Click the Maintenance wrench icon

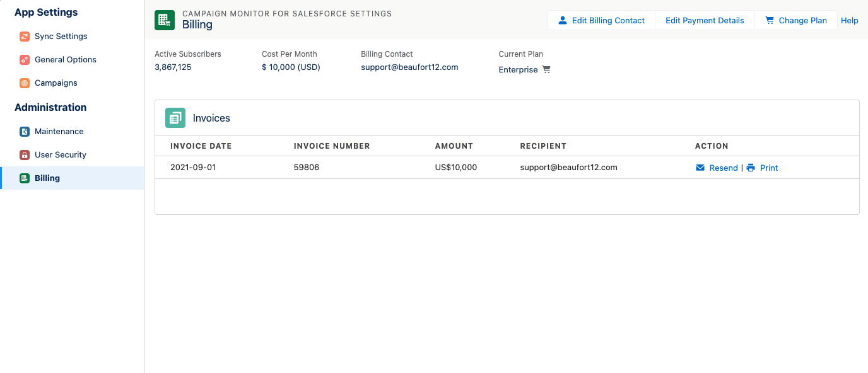pos(25,132)
